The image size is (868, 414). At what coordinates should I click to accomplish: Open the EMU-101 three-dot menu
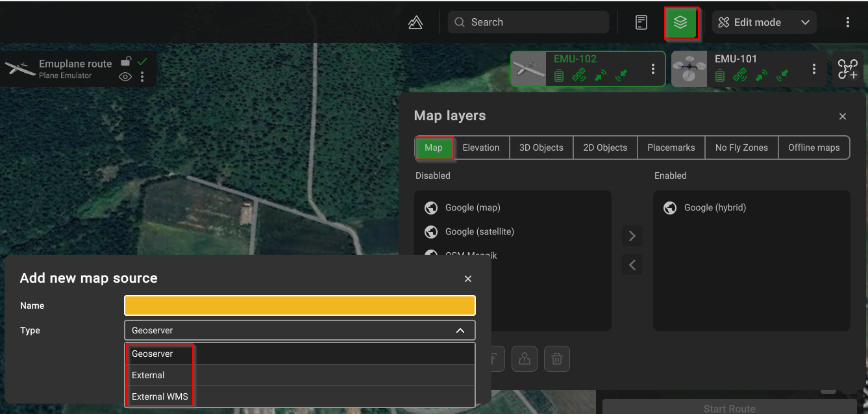(814, 69)
